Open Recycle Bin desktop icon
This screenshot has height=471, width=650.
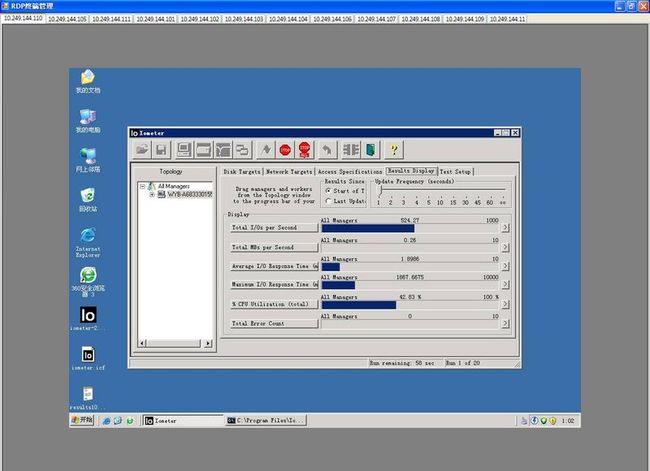88,200
